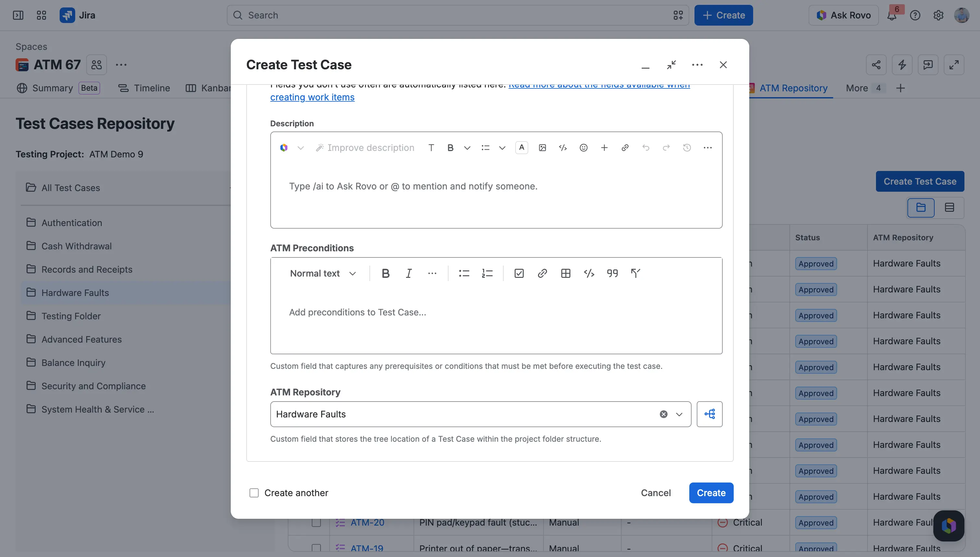The image size is (980, 557).
Task: Insert emoji in Description toolbar
Action: coord(583,148)
